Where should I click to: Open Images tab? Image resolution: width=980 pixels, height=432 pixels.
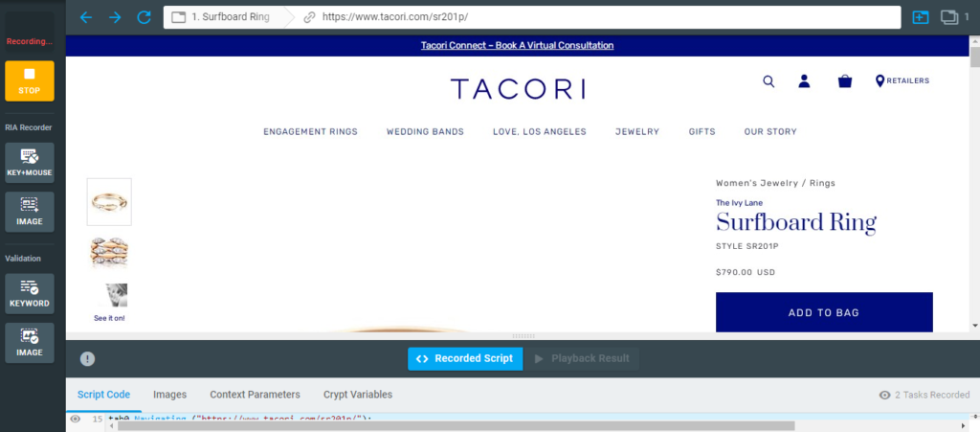pos(170,395)
